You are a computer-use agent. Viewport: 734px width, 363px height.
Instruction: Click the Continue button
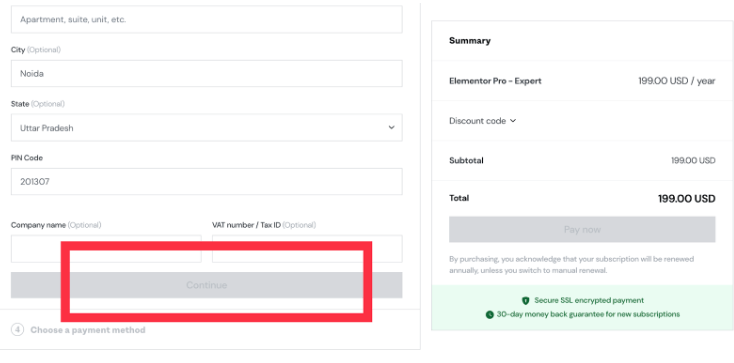206,285
